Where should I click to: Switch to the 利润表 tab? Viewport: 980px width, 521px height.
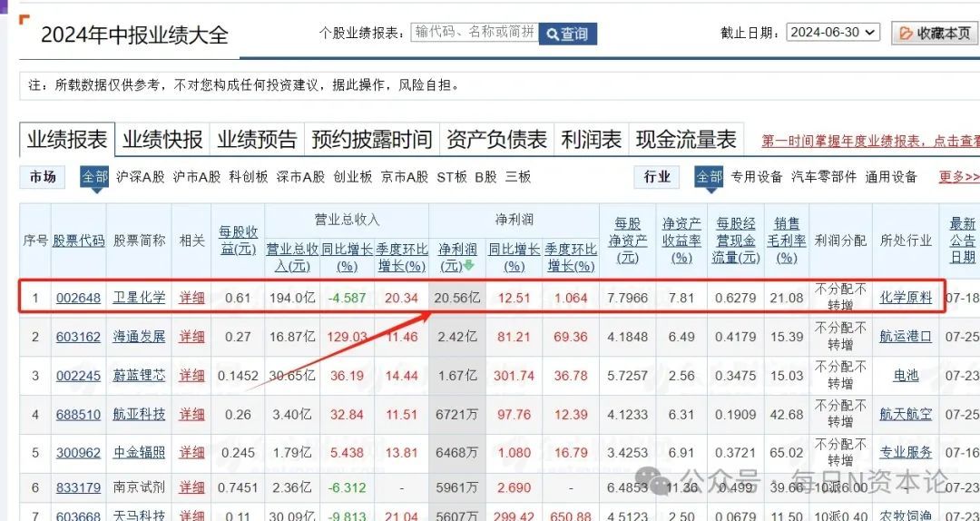tap(592, 139)
